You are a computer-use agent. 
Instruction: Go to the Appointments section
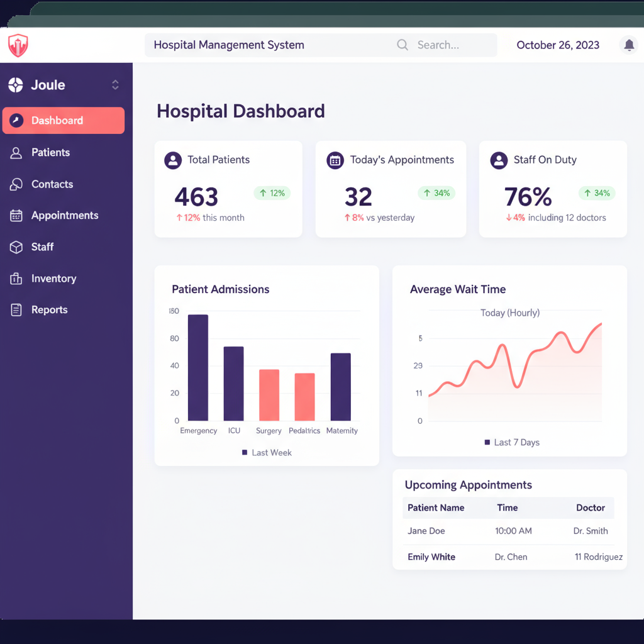pyautogui.click(x=64, y=216)
